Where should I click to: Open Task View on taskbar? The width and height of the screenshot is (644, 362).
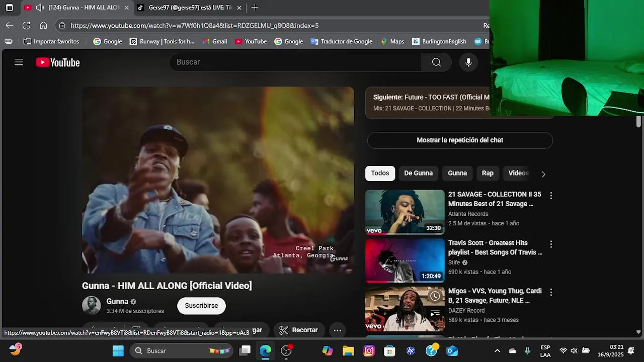[245, 350]
